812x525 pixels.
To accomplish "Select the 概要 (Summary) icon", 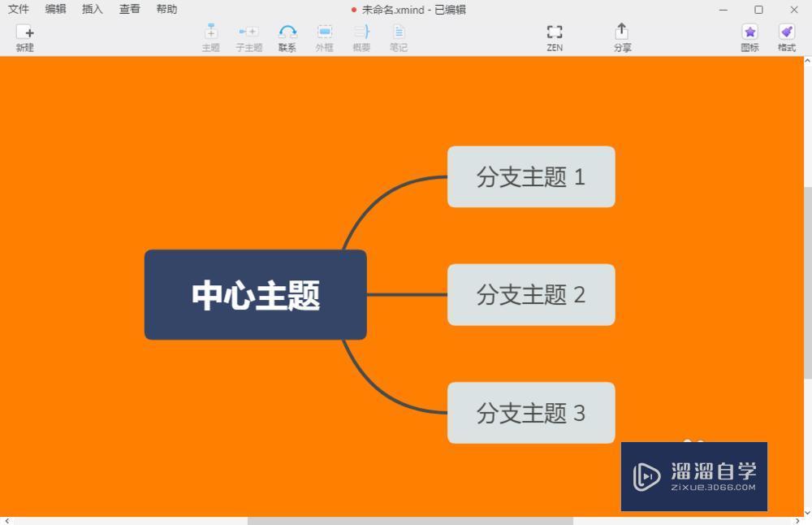I will pos(361,37).
